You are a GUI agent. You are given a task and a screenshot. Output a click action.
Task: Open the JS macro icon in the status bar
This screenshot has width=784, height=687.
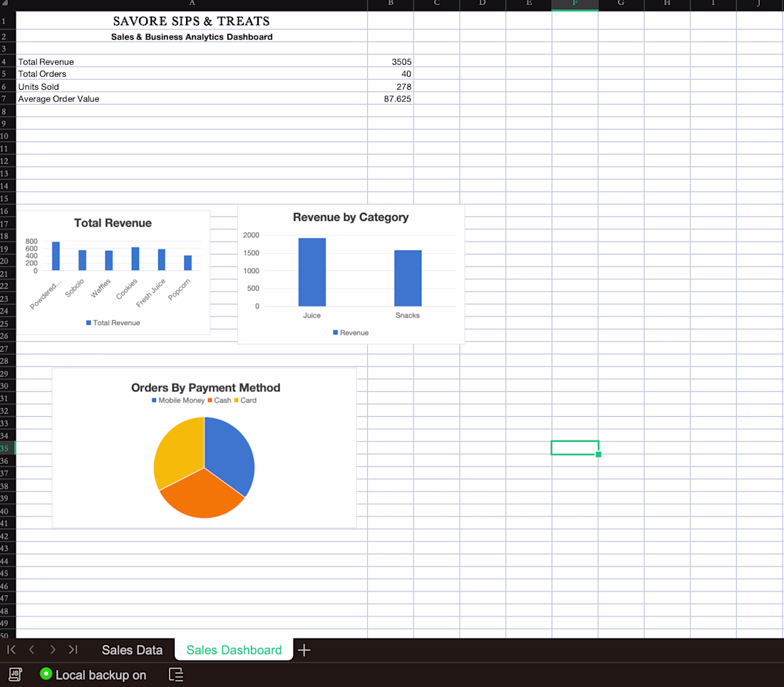pos(16,674)
